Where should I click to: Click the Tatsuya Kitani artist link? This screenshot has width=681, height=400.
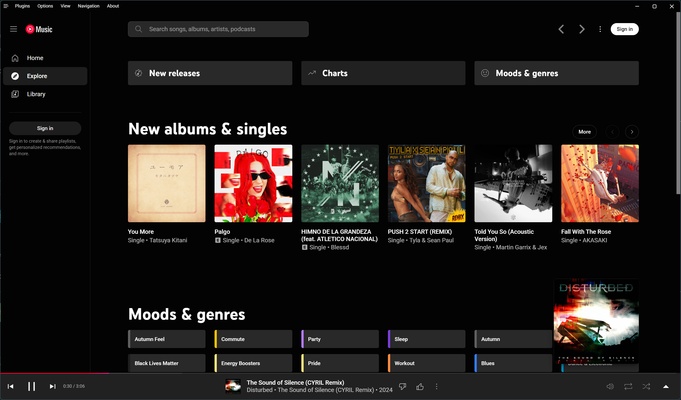[x=168, y=240]
